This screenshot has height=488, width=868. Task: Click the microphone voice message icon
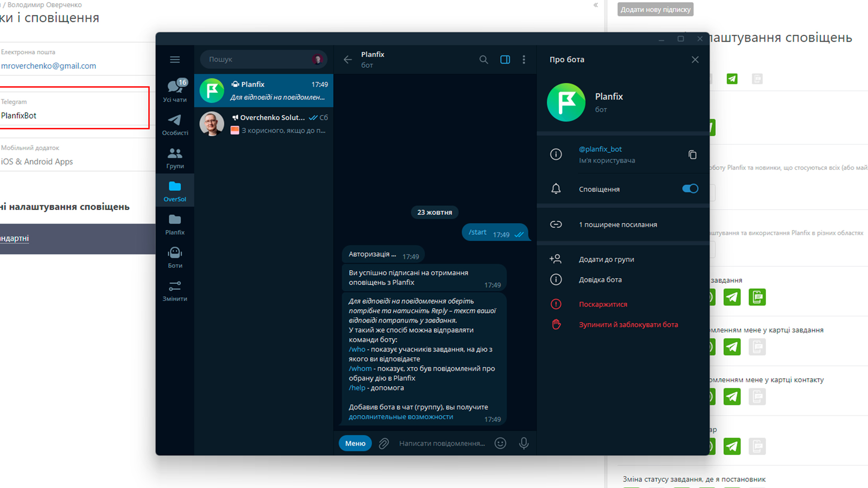pos(524,443)
